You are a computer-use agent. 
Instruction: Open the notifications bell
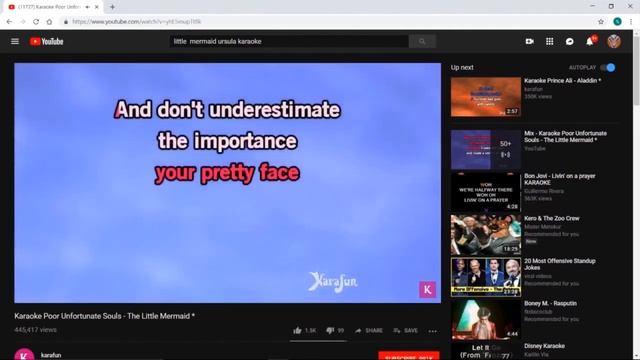(590, 41)
